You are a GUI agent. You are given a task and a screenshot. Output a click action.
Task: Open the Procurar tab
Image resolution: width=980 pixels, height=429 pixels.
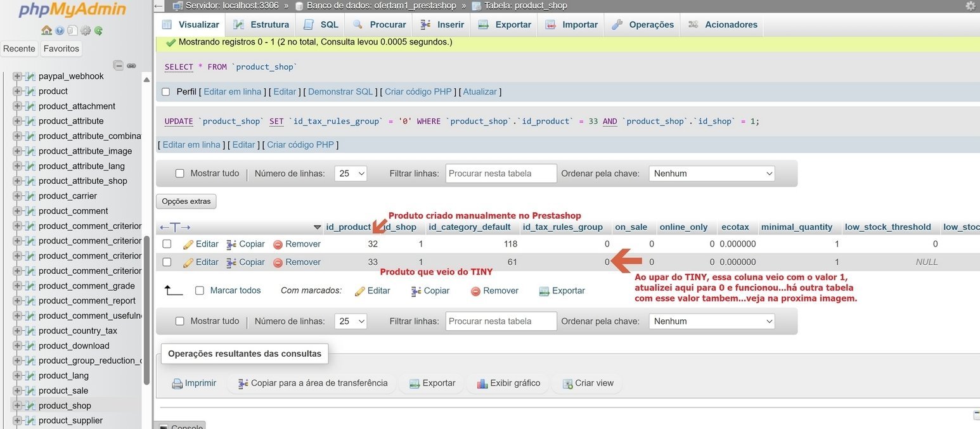379,25
